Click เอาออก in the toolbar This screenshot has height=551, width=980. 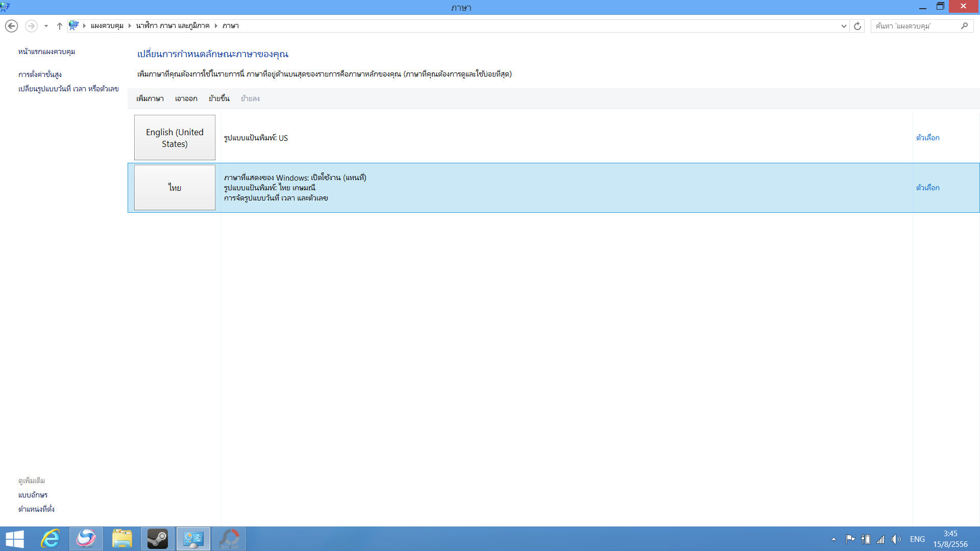[186, 98]
